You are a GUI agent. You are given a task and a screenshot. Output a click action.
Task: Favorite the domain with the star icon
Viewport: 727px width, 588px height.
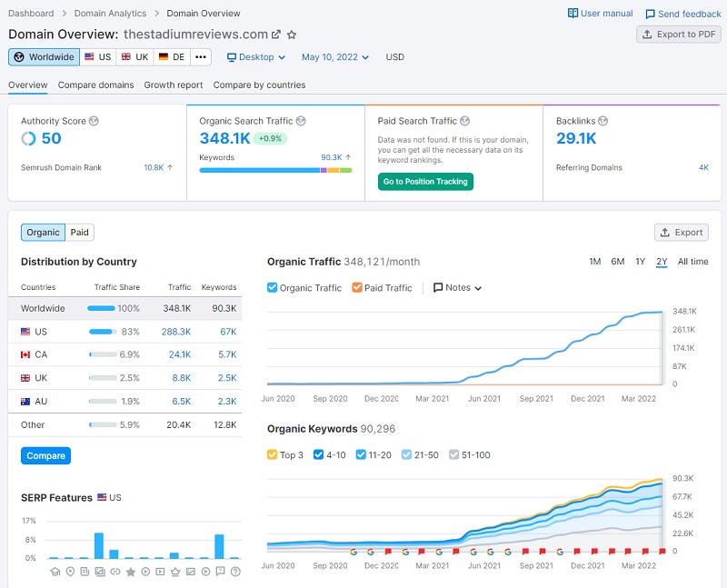[292, 35]
